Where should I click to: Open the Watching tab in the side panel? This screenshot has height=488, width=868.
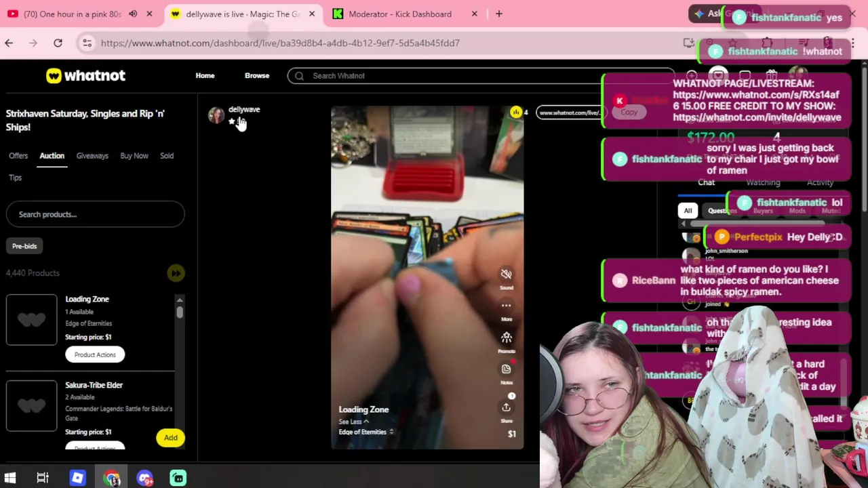763,182
